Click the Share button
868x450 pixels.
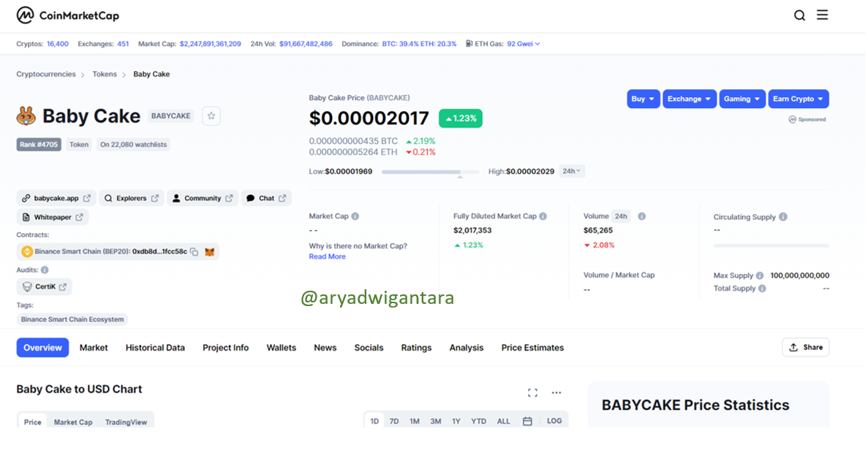tap(805, 347)
